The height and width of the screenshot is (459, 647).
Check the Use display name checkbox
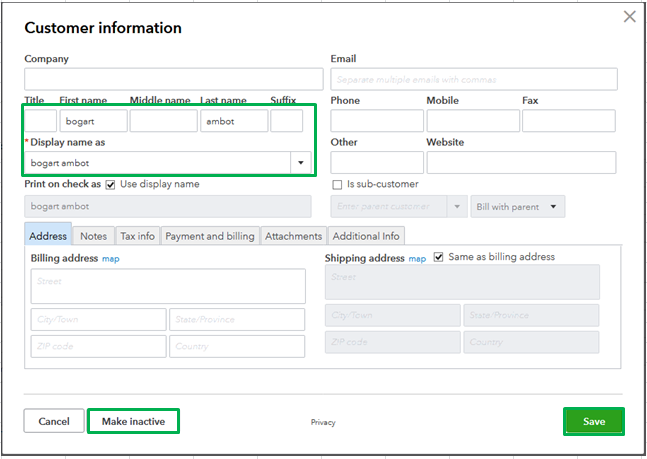pyautogui.click(x=111, y=184)
